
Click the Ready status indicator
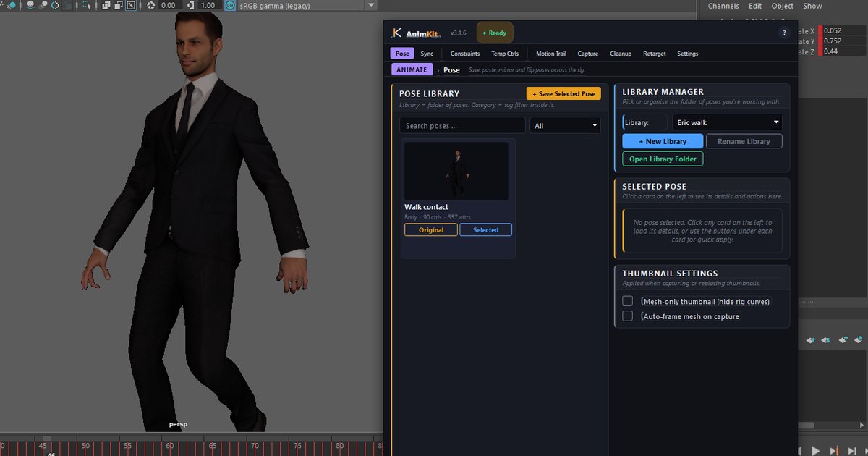[x=495, y=33]
